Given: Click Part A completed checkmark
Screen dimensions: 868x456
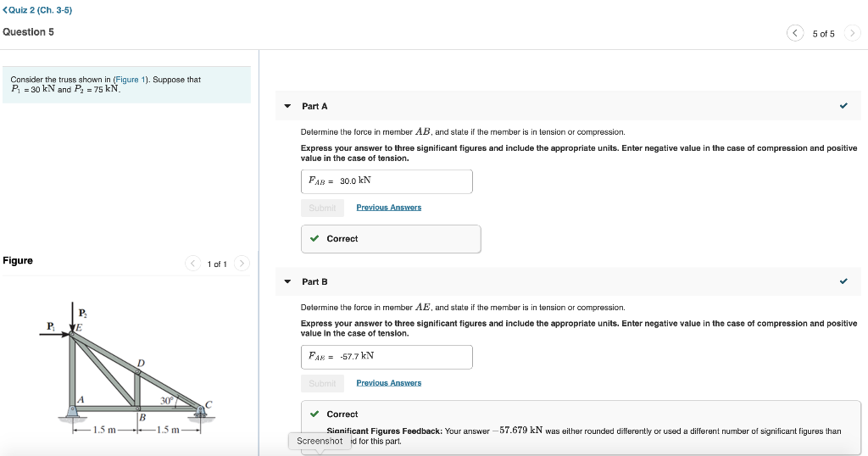Looking at the screenshot, I should tap(843, 106).
